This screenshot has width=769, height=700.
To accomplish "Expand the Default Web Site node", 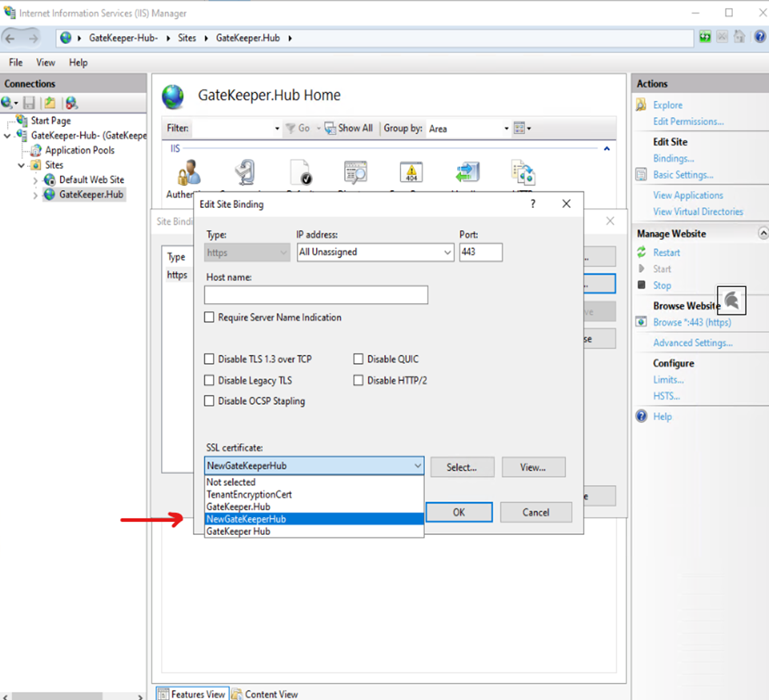I will click(35, 180).
